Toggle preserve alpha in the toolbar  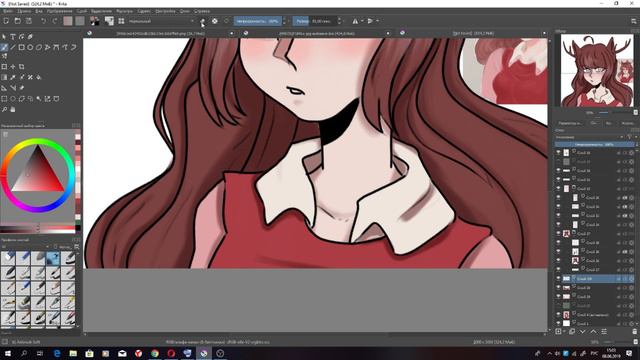tap(215, 21)
